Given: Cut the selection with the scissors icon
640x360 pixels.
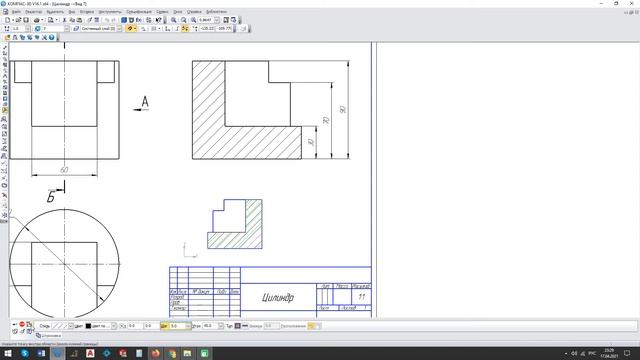Looking at the screenshot, I should pos(64,20).
